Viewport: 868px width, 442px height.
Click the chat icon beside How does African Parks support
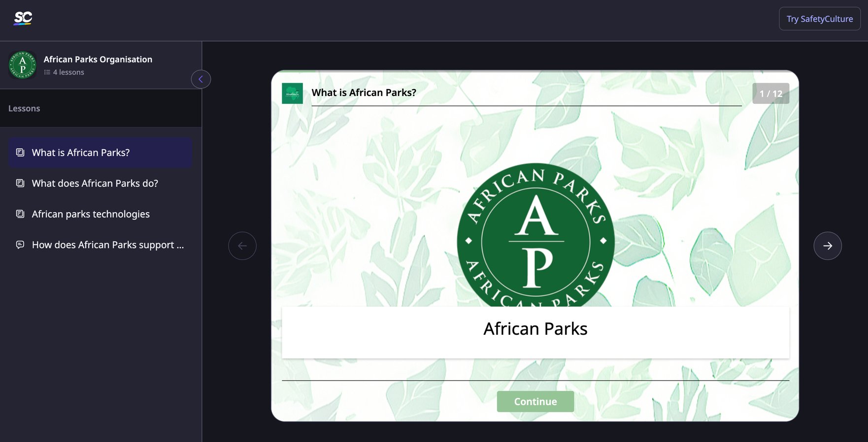click(x=20, y=245)
